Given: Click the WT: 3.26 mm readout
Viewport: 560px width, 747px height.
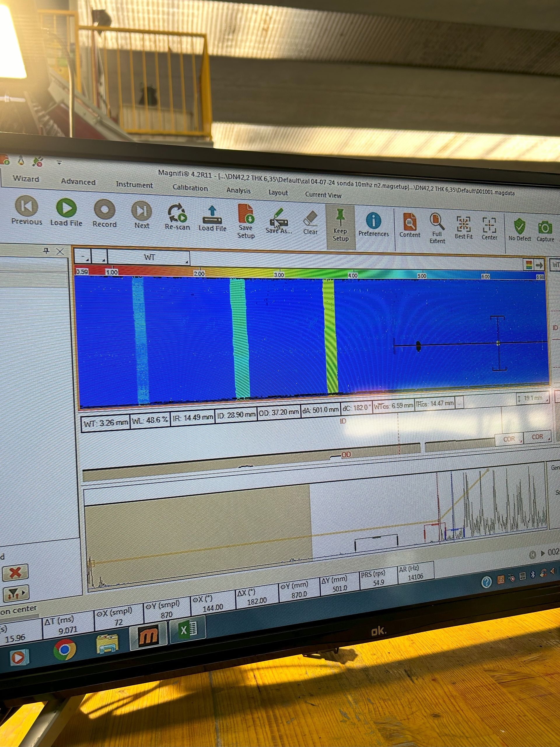Looking at the screenshot, I should coord(106,423).
